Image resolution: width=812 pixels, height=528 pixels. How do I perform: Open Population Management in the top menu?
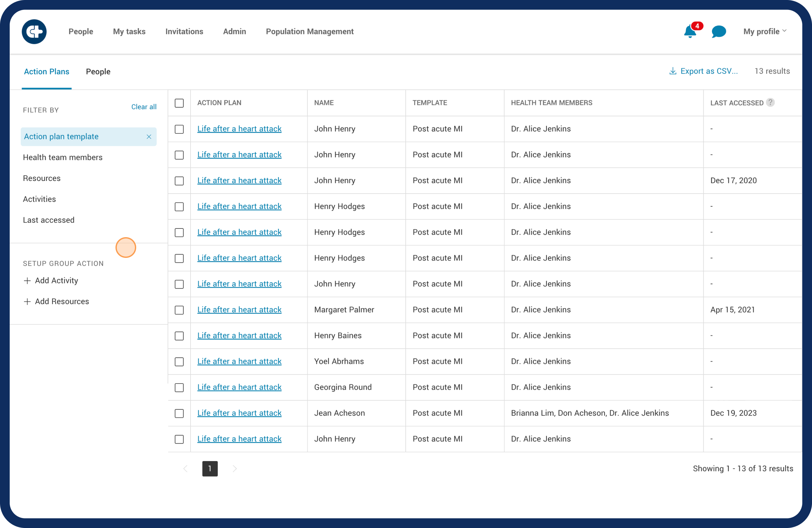point(310,31)
